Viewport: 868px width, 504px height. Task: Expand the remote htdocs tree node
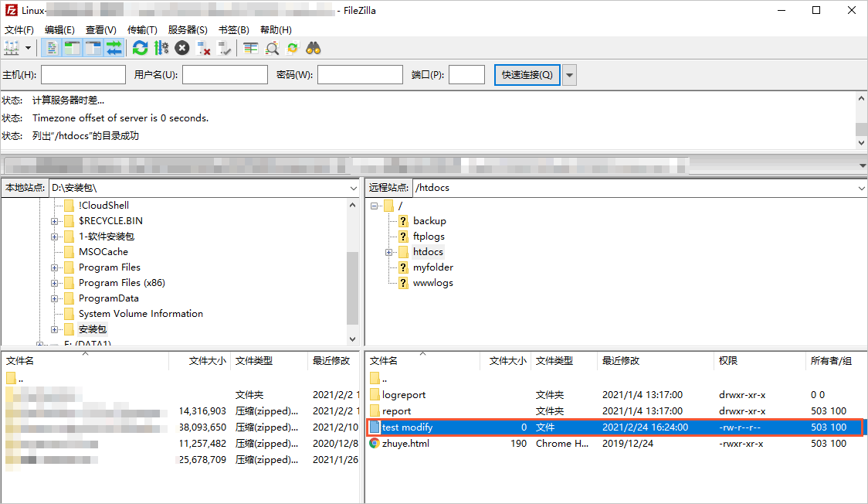click(388, 252)
